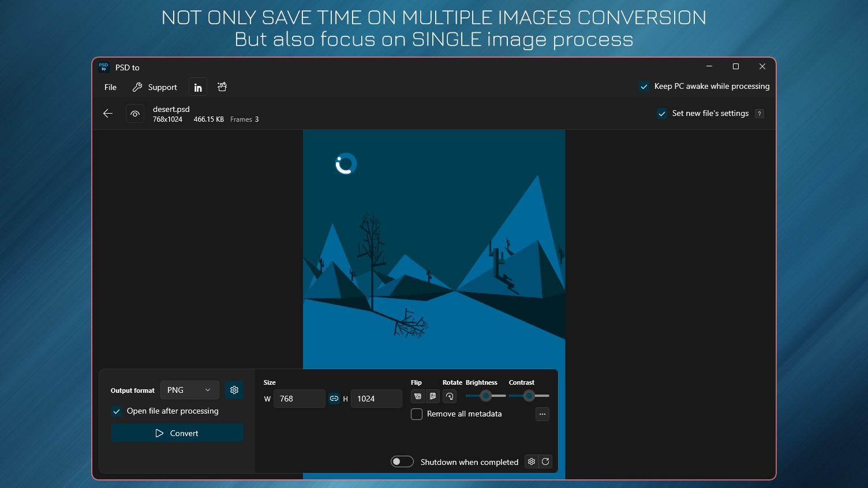Screen dimensions: 868x488
Task: Click the Rotate icon button
Action: (450, 396)
